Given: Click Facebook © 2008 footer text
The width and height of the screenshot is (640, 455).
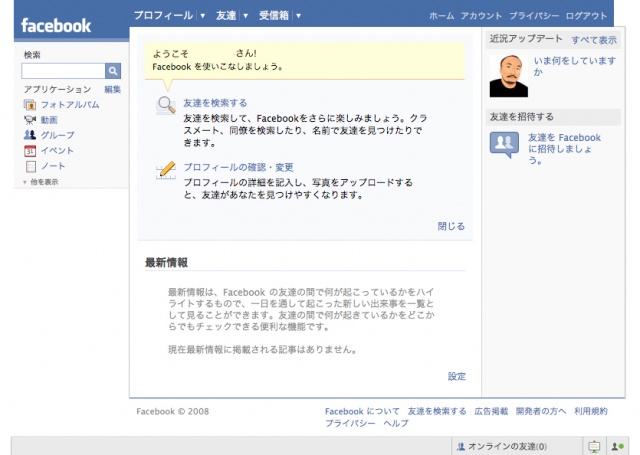Looking at the screenshot, I should pyautogui.click(x=173, y=411).
